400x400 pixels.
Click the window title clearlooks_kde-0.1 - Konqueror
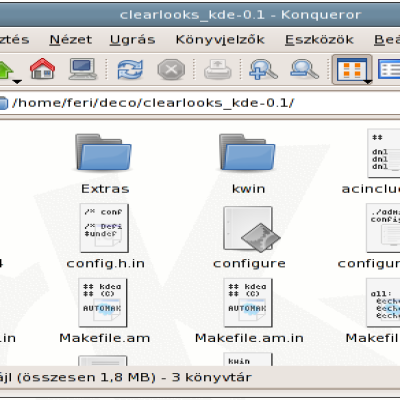click(x=241, y=15)
